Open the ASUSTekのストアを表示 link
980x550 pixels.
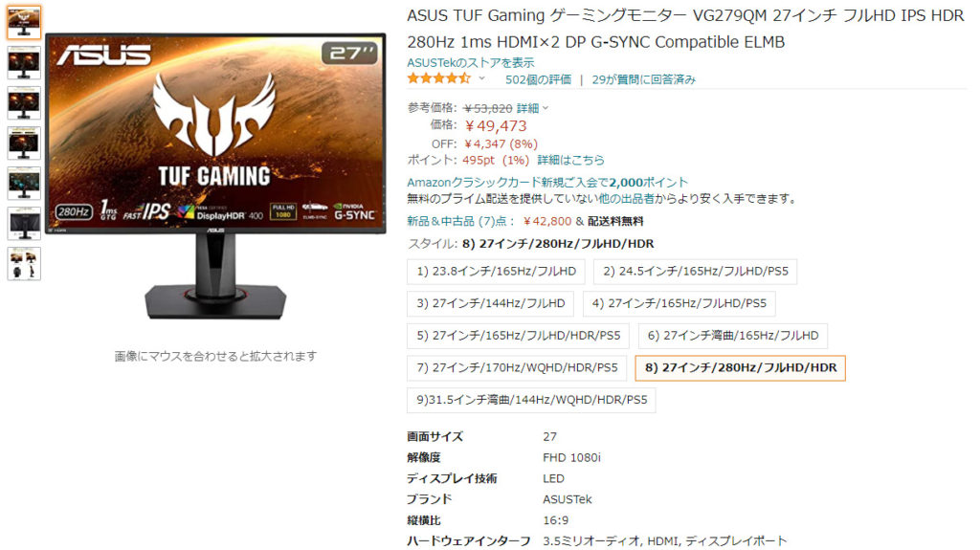point(471,62)
